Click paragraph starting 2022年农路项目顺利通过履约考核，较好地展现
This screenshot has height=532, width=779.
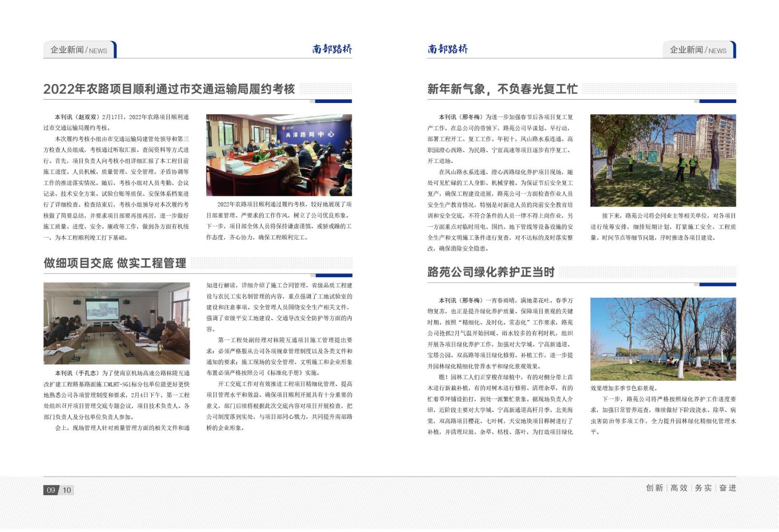click(279, 221)
